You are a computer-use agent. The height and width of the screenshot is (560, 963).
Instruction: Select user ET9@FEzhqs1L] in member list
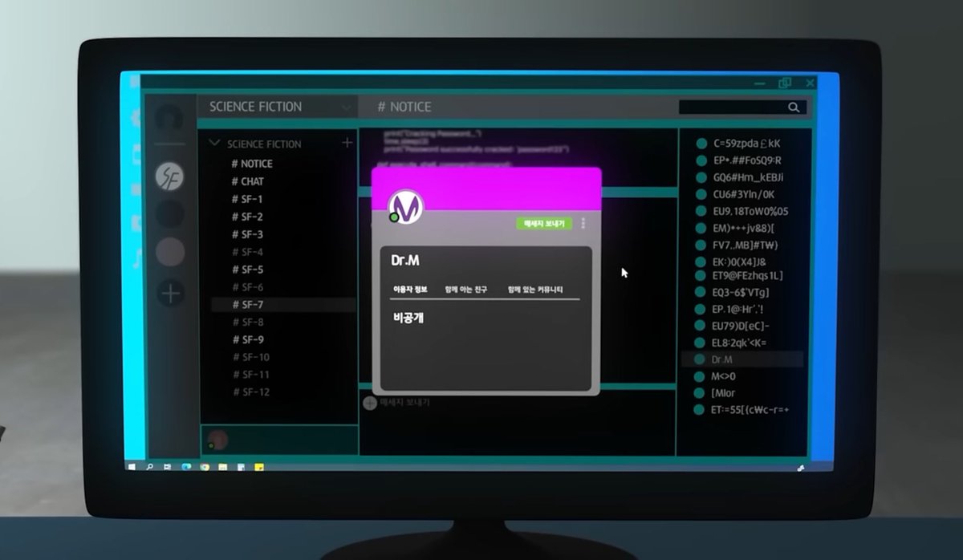tap(747, 275)
